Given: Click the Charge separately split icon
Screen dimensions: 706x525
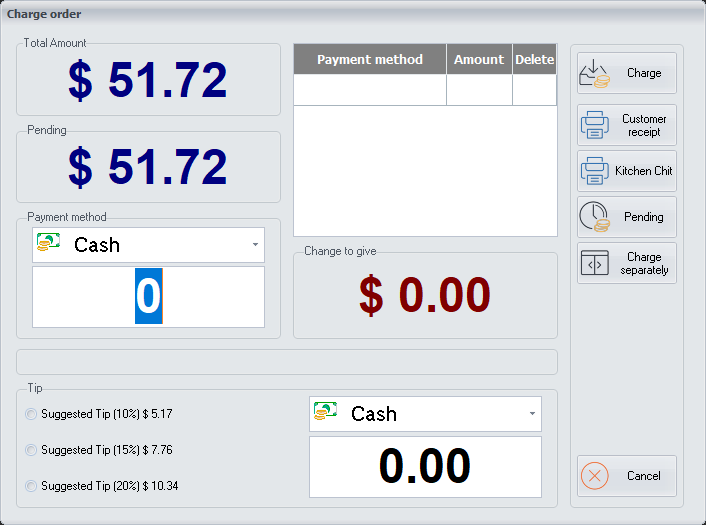Looking at the screenshot, I should pyautogui.click(x=595, y=263).
